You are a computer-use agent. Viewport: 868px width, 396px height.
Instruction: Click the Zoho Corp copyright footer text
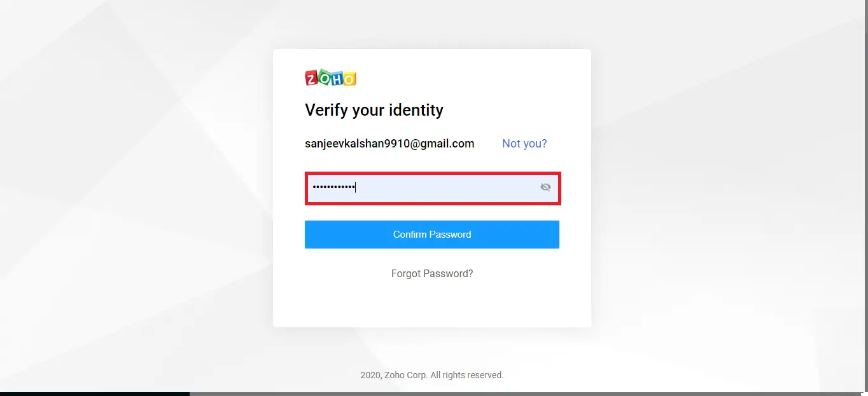[x=432, y=375]
